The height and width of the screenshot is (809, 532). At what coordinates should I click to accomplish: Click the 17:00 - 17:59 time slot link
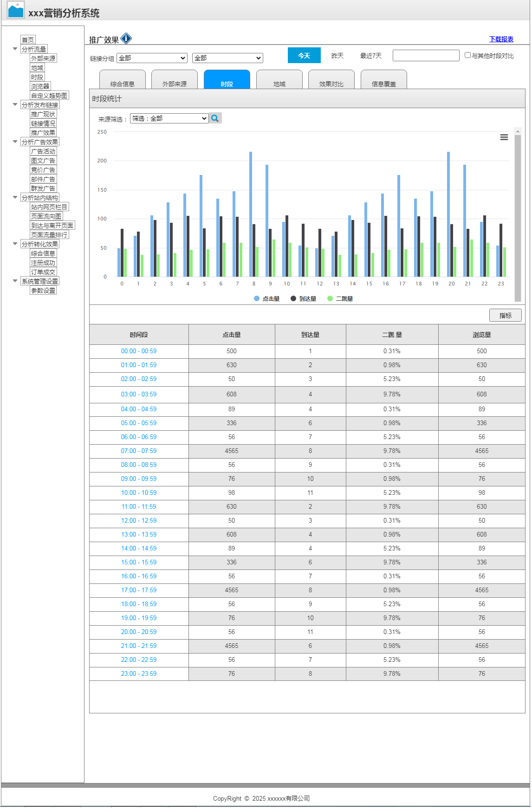[x=139, y=590]
